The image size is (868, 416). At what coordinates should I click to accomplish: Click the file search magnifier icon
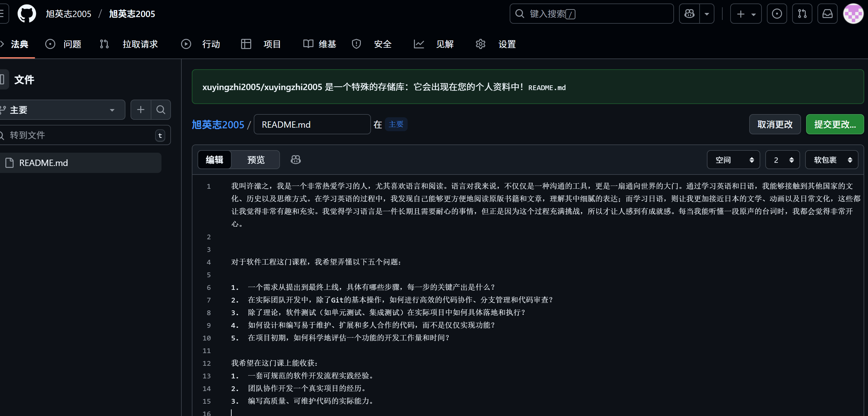(161, 110)
